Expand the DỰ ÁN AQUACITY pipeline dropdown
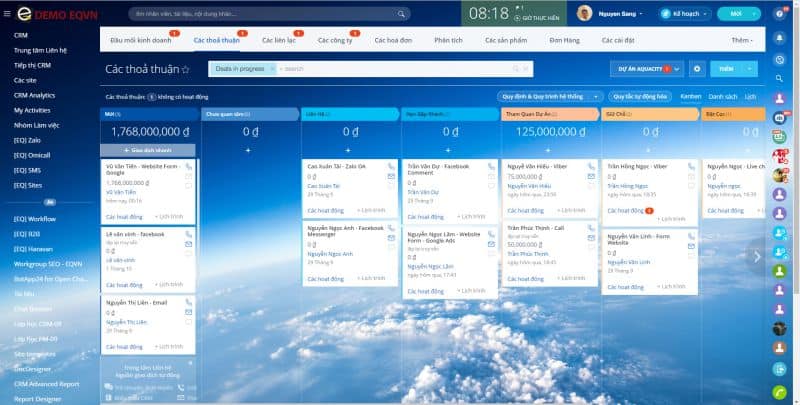800x405 pixels. point(679,69)
